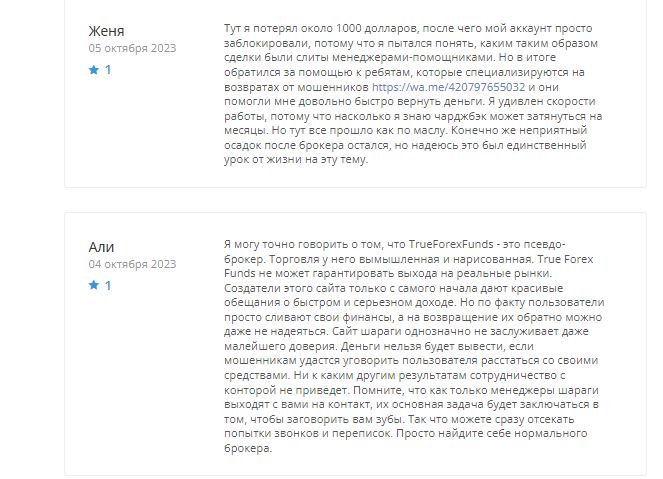Click review text starting 'Тут я потерял около 1000'
Viewport: 663px width, 479px height.
point(413,94)
